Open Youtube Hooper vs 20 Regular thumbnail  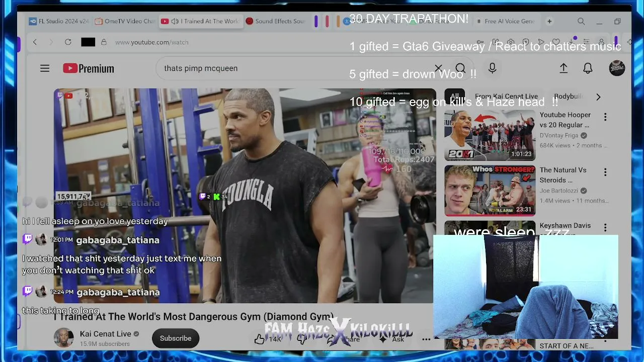click(490, 135)
